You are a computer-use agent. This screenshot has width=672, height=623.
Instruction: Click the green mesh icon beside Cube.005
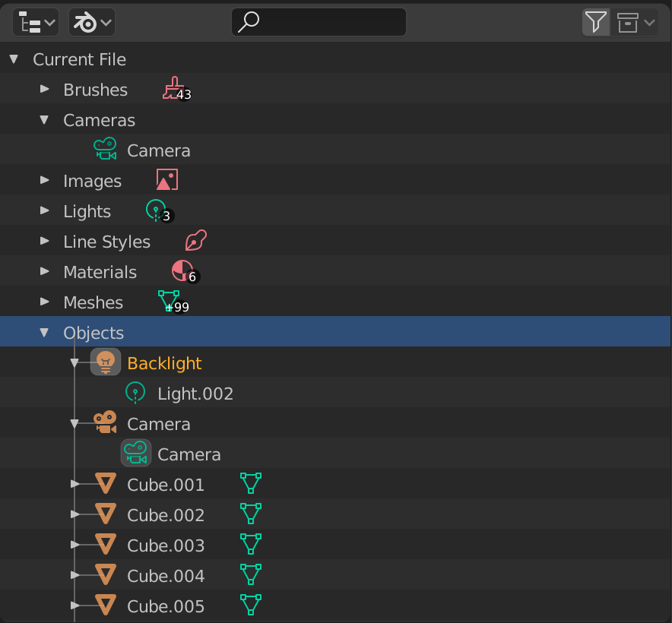pyautogui.click(x=251, y=605)
